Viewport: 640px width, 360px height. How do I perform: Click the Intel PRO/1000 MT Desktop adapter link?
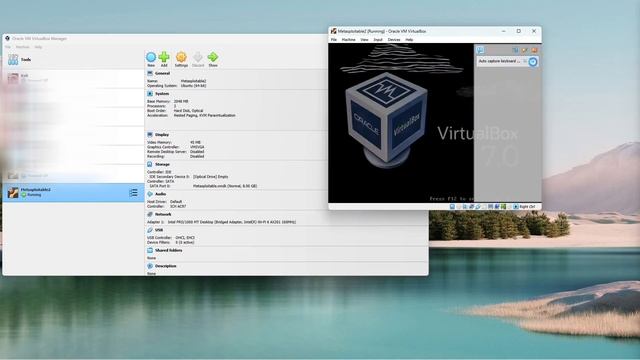pyautogui.click(x=231, y=222)
